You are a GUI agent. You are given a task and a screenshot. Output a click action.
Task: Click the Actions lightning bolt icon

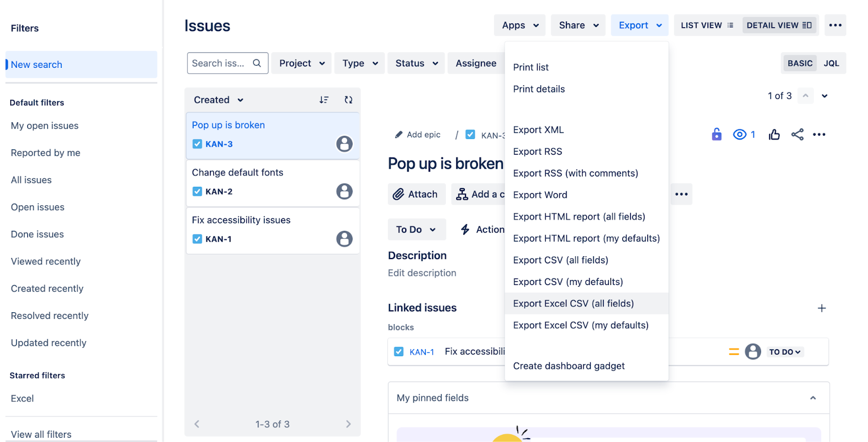tap(465, 230)
